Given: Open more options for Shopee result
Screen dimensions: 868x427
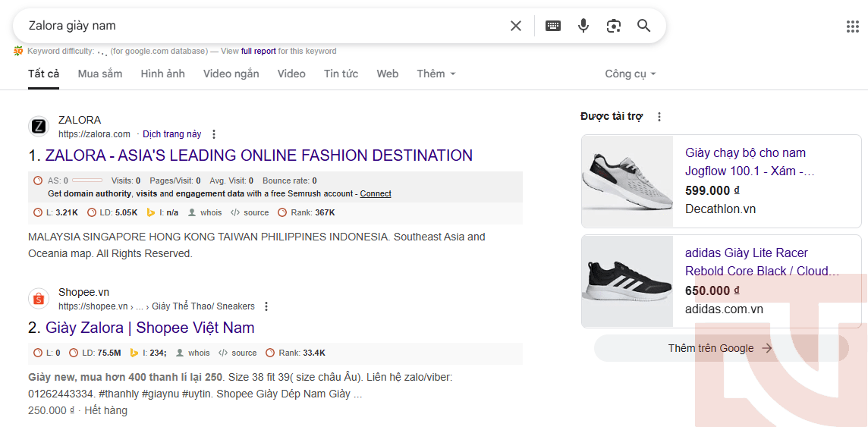Looking at the screenshot, I should (266, 306).
